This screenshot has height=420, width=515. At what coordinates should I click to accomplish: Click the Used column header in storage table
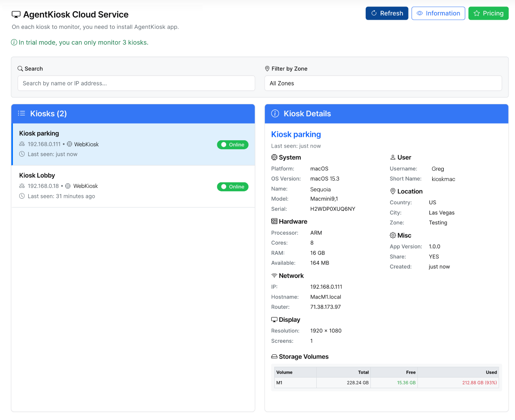[x=458, y=372]
